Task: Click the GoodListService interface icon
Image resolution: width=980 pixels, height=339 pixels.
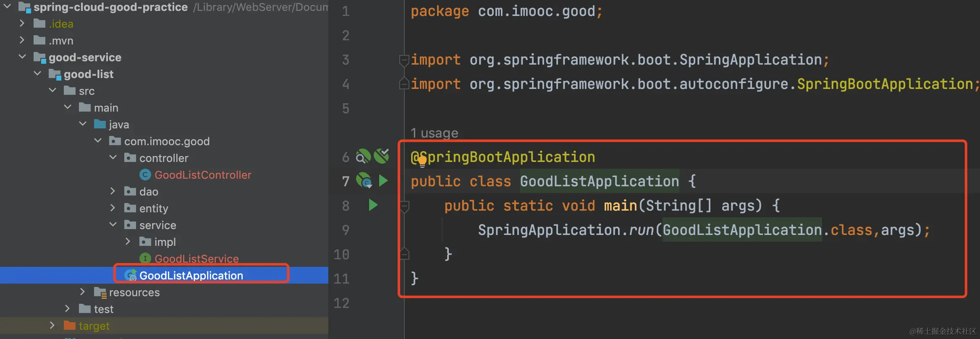Action: point(145,258)
